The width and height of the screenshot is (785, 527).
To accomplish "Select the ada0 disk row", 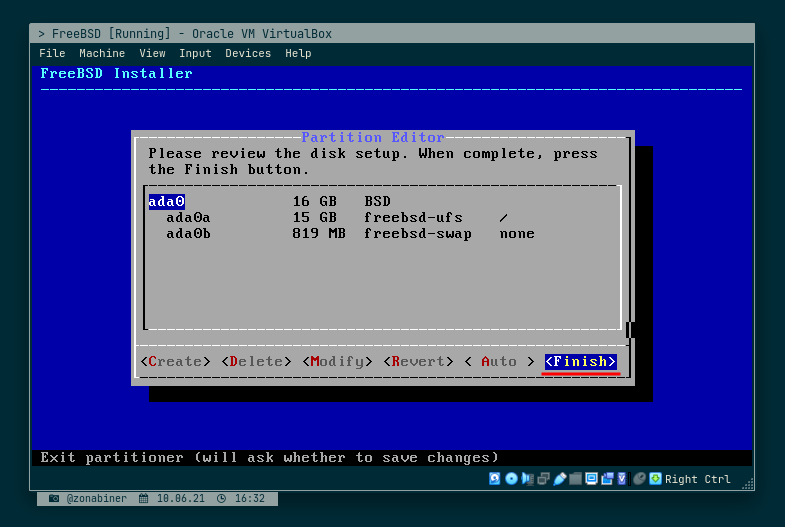I will pos(382,201).
